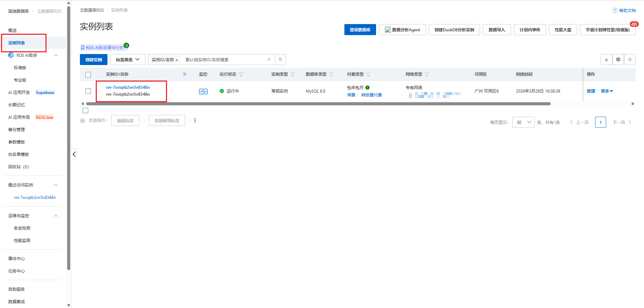Open the rm-7xviqtb2vn5v8348n instance link in table
Screen dimensions: 644x308
128,87
